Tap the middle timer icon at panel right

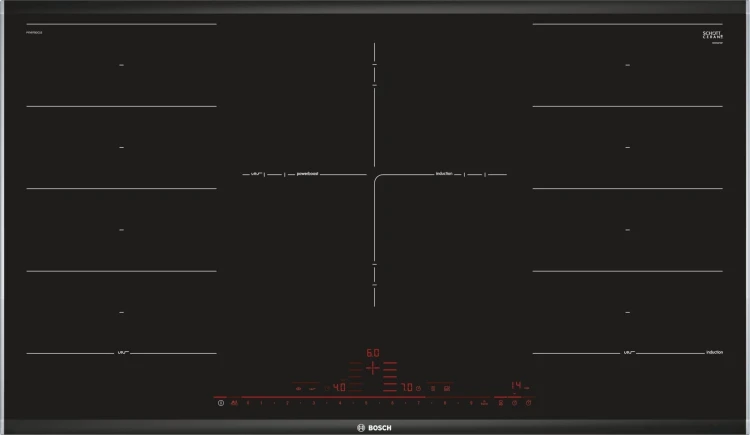pyautogui.click(x=515, y=403)
